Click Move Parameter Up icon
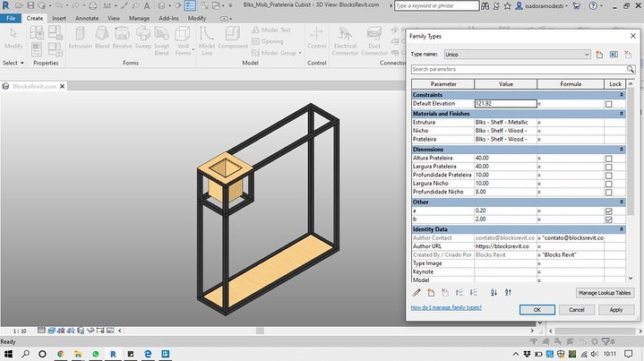The height and width of the screenshot is (361, 644). [459, 292]
